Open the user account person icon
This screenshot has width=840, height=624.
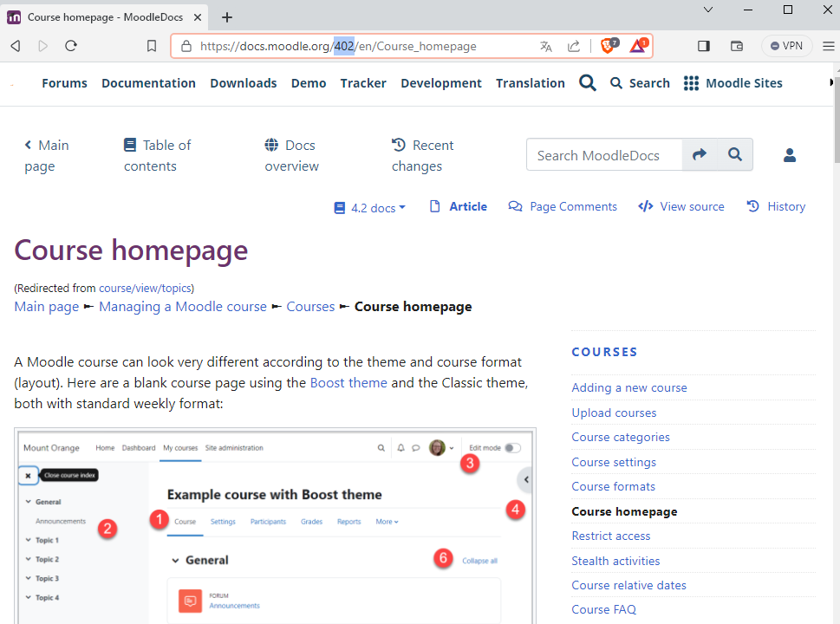coord(790,155)
